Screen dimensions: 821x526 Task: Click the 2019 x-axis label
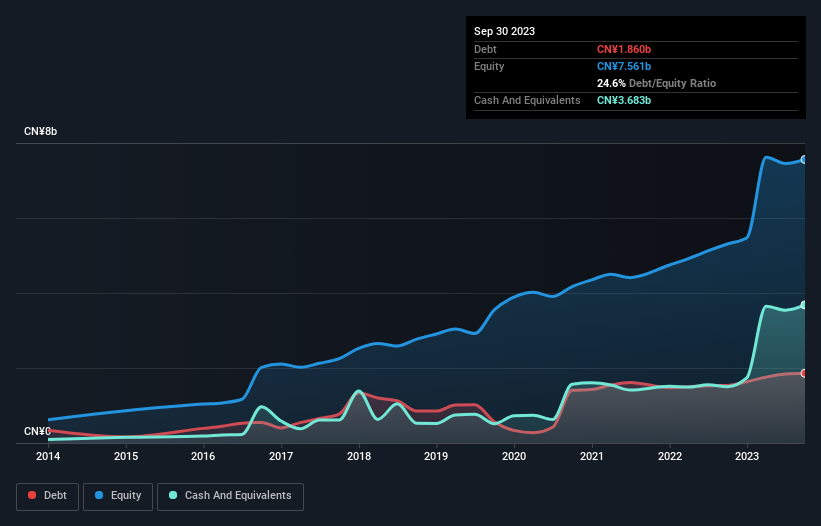tap(436, 456)
